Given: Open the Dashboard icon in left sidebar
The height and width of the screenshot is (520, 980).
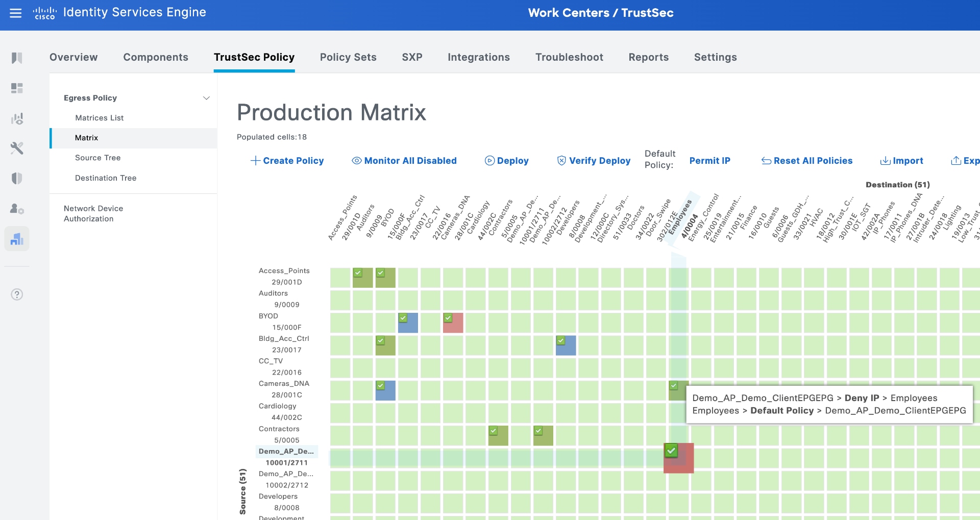Looking at the screenshot, I should coord(17,88).
